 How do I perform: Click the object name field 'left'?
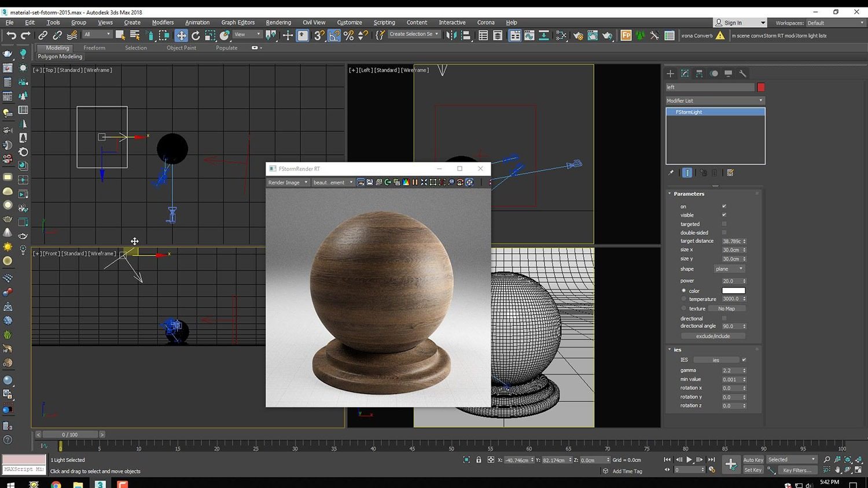(710, 87)
